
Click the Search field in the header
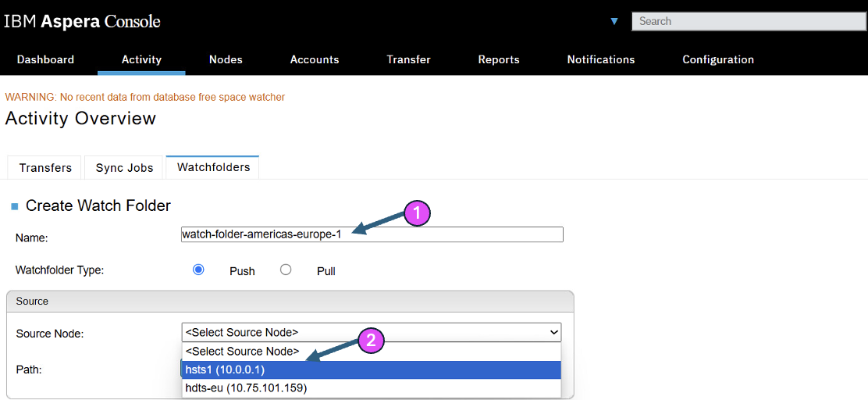coord(749,21)
